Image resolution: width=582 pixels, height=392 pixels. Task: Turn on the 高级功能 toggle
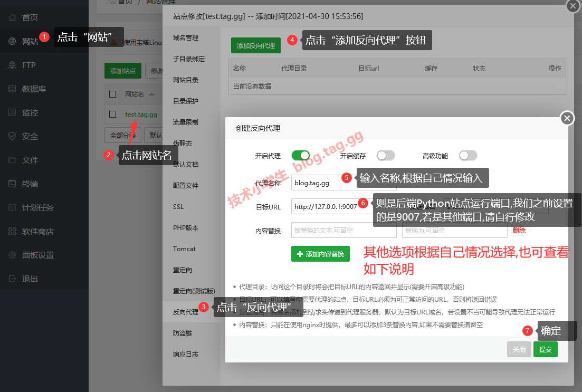(468, 156)
